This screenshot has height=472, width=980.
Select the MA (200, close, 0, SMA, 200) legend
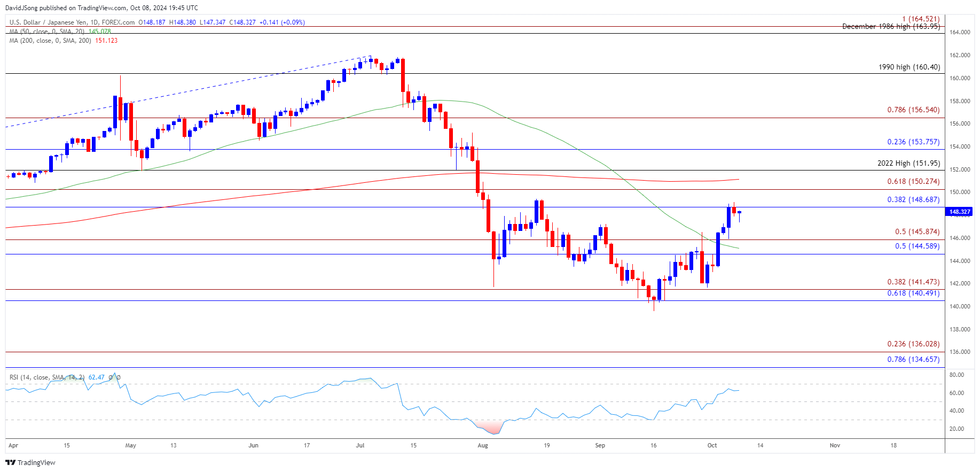pos(51,41)
